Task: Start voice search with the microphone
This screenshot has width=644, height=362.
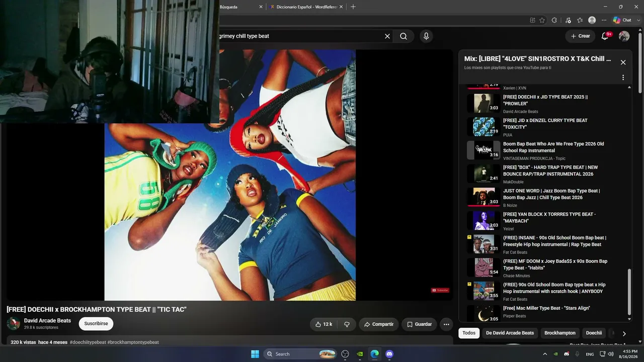Action: [426, 36]
